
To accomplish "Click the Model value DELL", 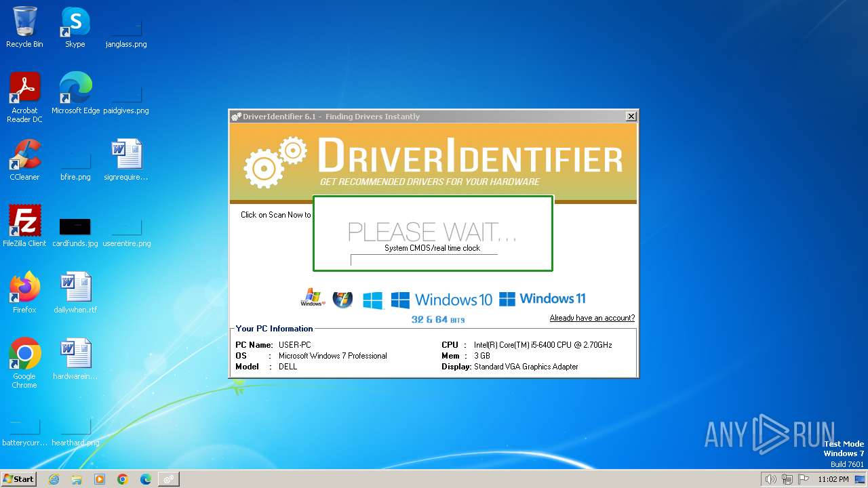I will (288, 367).
